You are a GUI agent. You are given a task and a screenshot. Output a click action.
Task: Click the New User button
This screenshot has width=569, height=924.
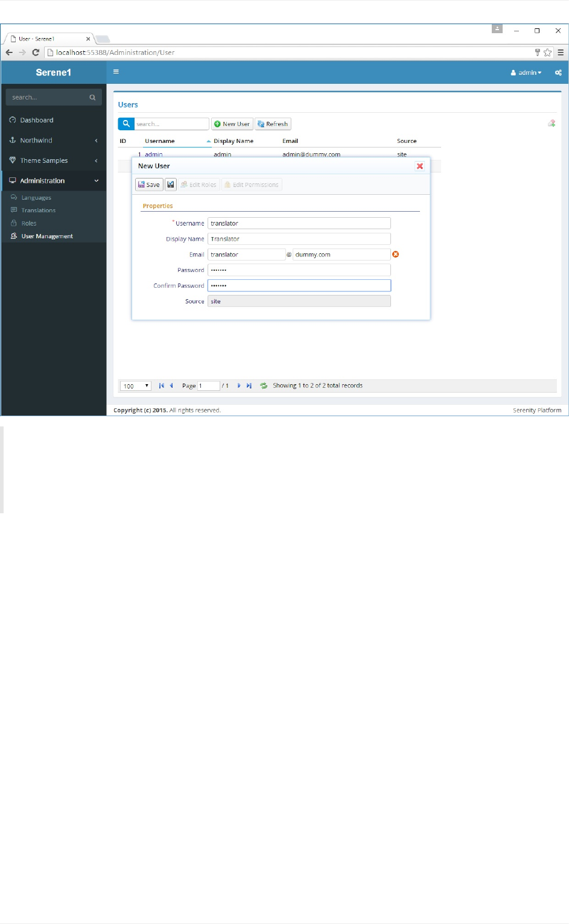click(232, 124)
